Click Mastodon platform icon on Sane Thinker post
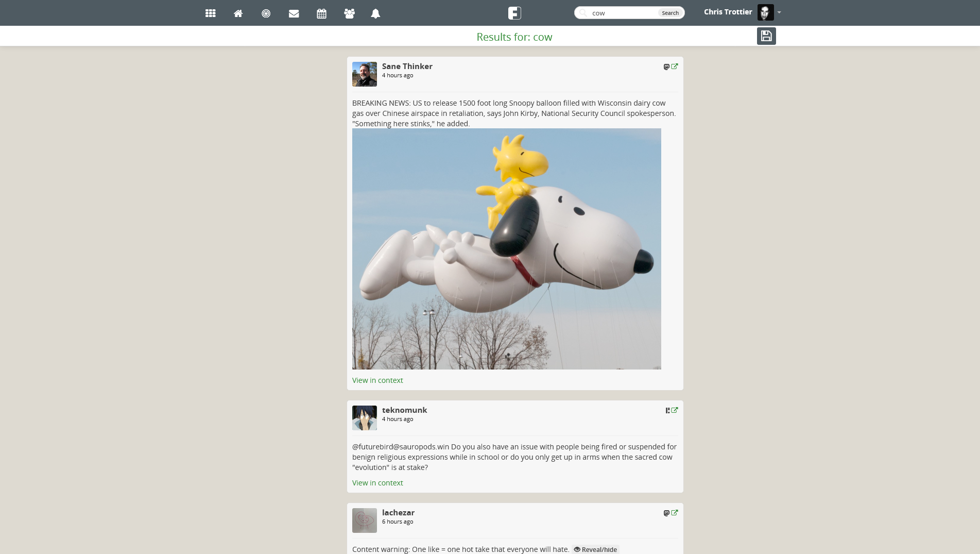 [666, 66]
